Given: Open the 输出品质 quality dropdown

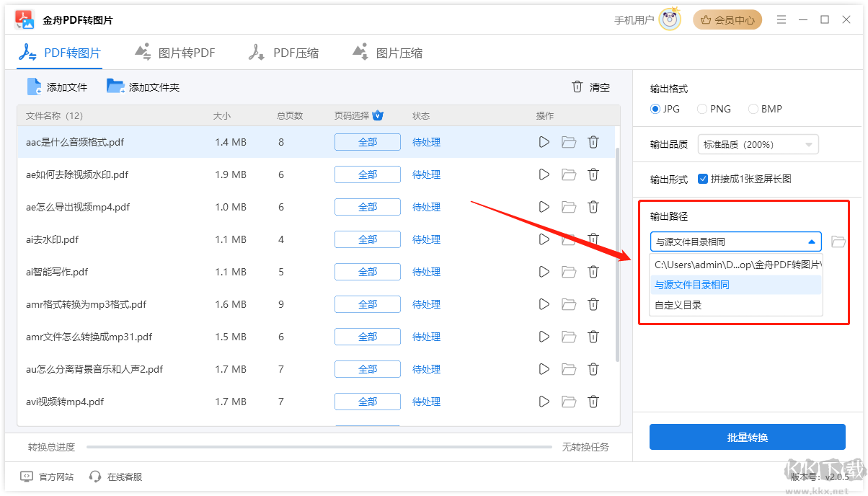Looking at the screenshot, I should 758,144.
